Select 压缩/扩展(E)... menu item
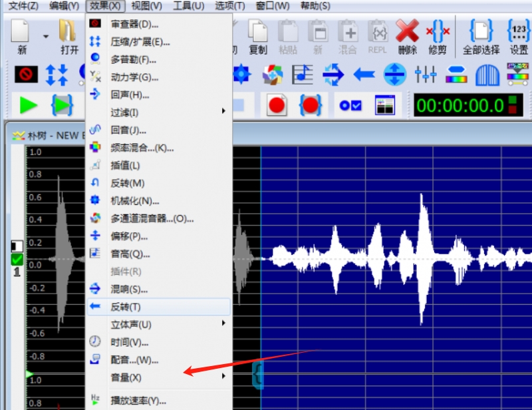The height and width of the screenshot is (410, 532). [x=159, y=42]
